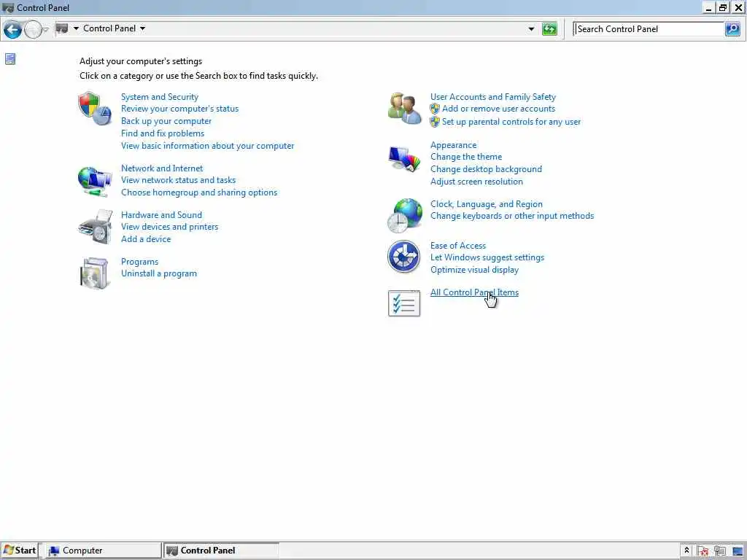This screenshot has width=747, height=560.
Task: Open the Hardware and Sound printer icon
Action: tap(95, 227)
